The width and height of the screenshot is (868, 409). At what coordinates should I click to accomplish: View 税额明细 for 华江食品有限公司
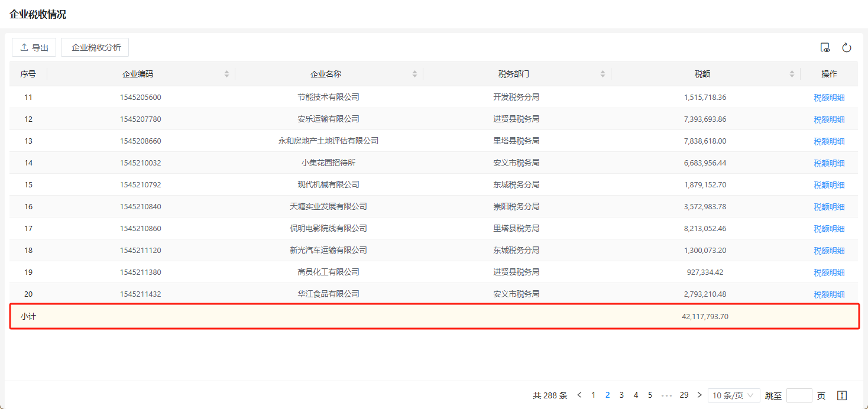tap(829, 294)
